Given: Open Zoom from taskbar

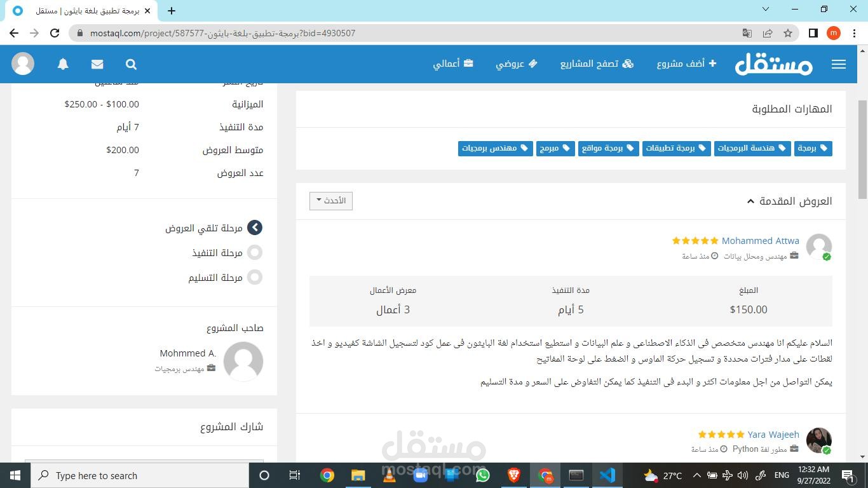Looking at the screenshot, I should pos(420,475).
